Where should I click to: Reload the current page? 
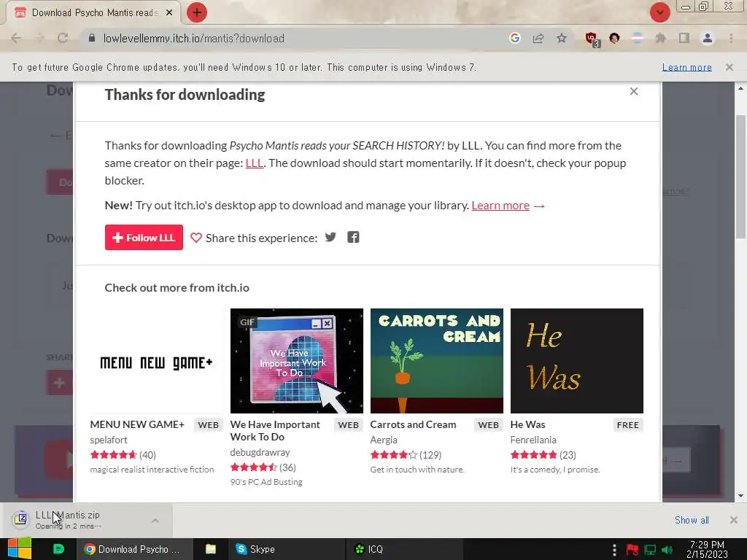(63, 39)
